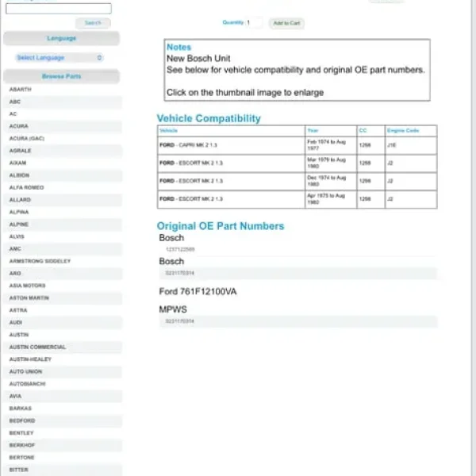476x476 pixels.
Task: Click the Quantity input field
Action: pyautogui.click(x=254, y=23)
